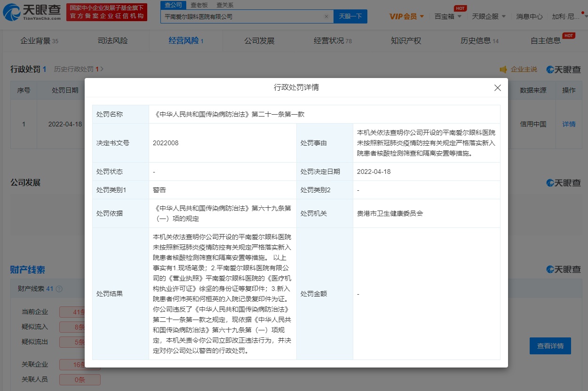Switch to the 查关系 search tab
Screen dimensions: 588x391
tap(224, 5)
